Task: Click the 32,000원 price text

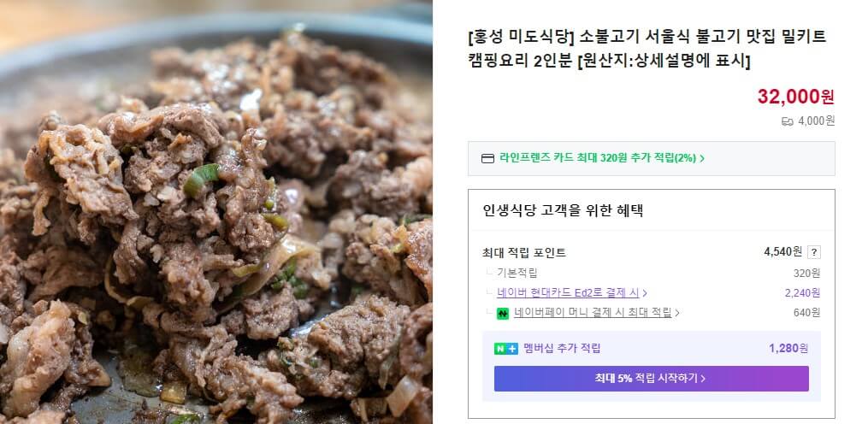Action: click(x=795, y=97)
